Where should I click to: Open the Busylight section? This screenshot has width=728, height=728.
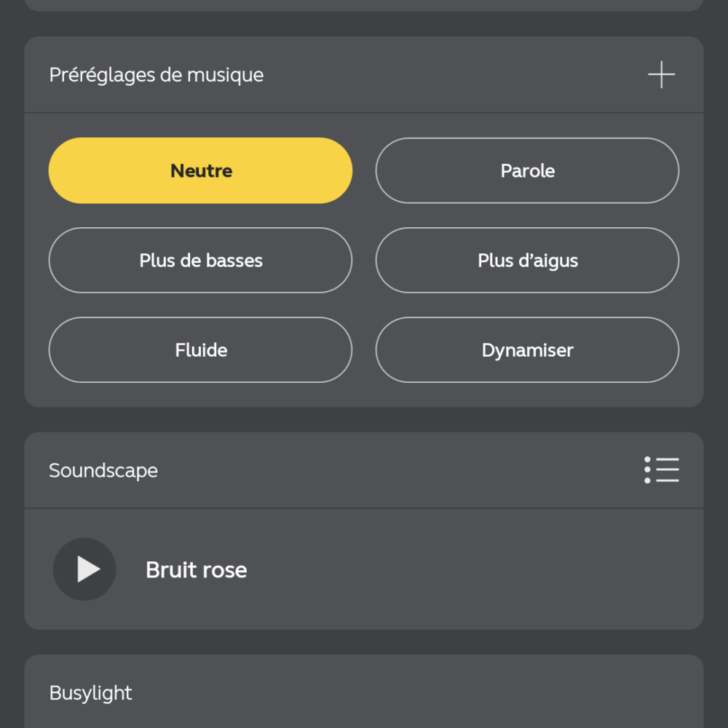[x=364, y=692]
